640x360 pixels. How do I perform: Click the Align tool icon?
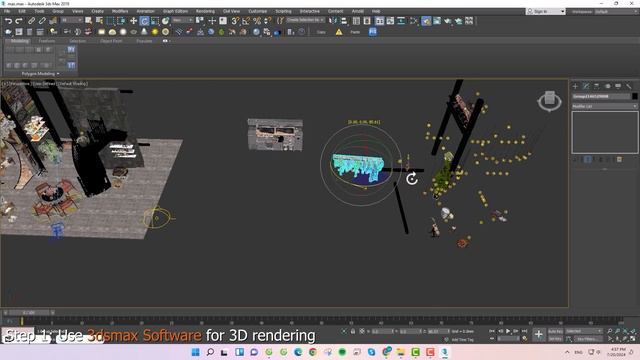tap(344, 21)
